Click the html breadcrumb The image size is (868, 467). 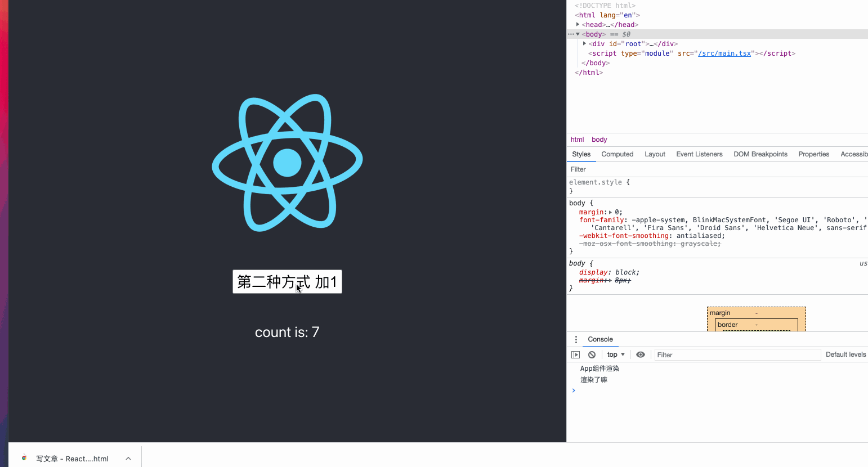click(577, 140)
